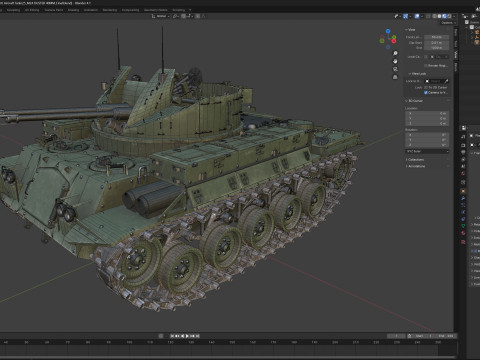
Task: Open the orange Object properties tab icon
Action: click(x=463, y=191)
